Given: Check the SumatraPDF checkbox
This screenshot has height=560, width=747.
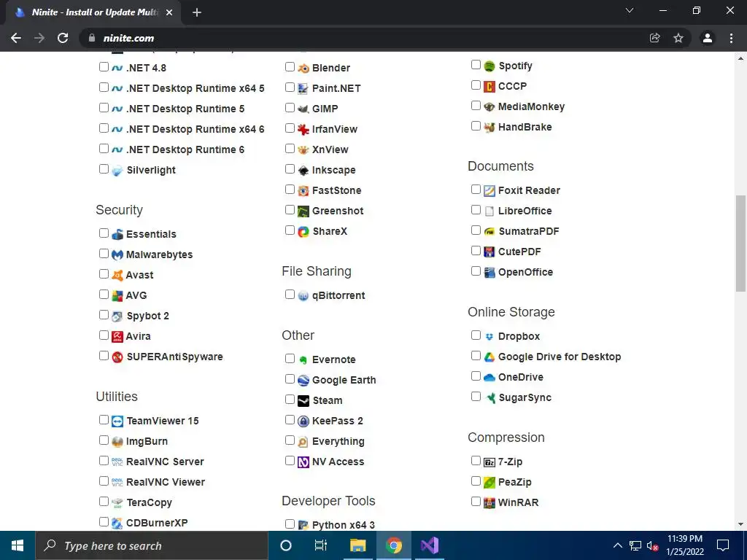Looking at the screenshot, I should (x=476, y=230).
